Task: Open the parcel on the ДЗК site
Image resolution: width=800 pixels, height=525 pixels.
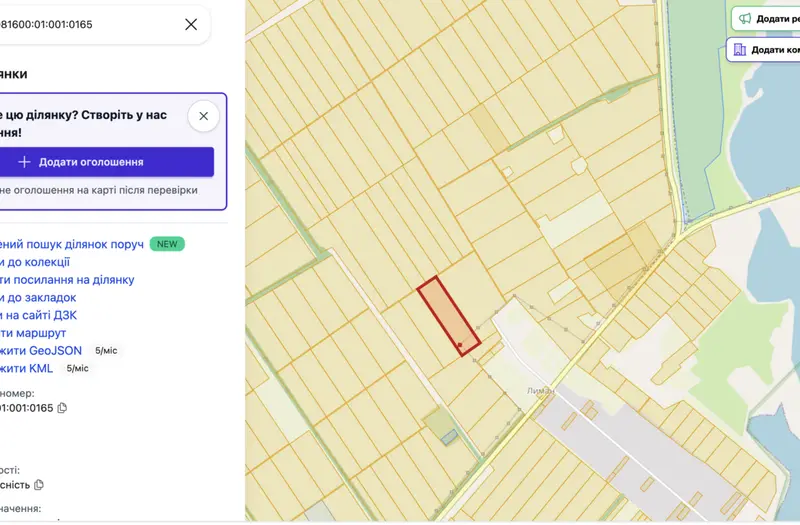Action: point(38,315)
